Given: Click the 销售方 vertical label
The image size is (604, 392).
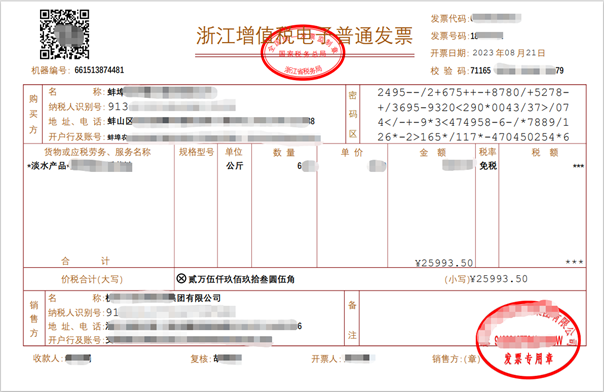Looking at the screenshot, I should click(34, 319).
